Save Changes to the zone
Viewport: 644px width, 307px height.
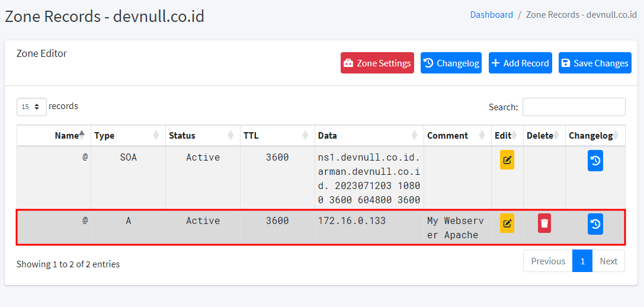594,63
